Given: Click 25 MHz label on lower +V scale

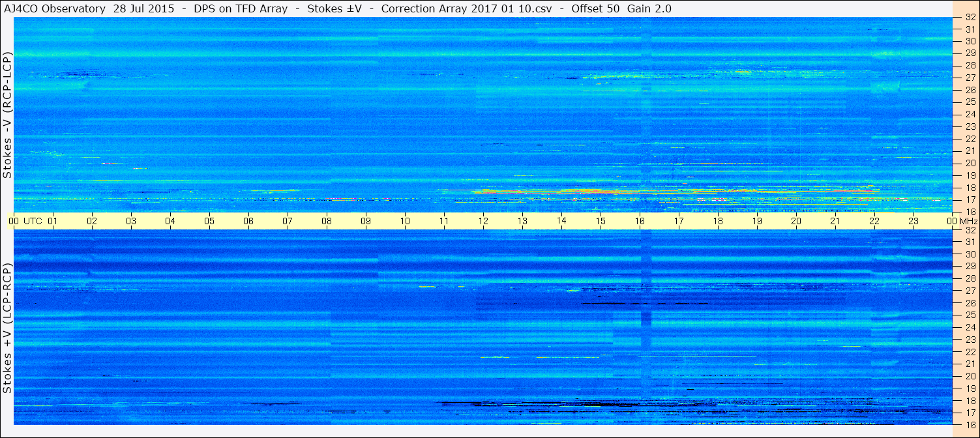Looking at the screenshot, I should tap(970, 315).
